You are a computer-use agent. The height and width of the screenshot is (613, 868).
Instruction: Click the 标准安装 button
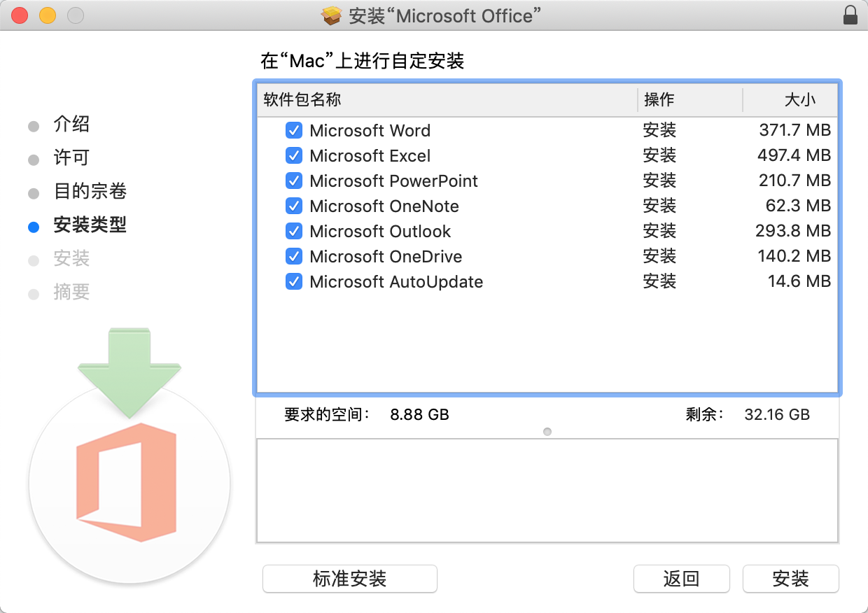[349, 579]
